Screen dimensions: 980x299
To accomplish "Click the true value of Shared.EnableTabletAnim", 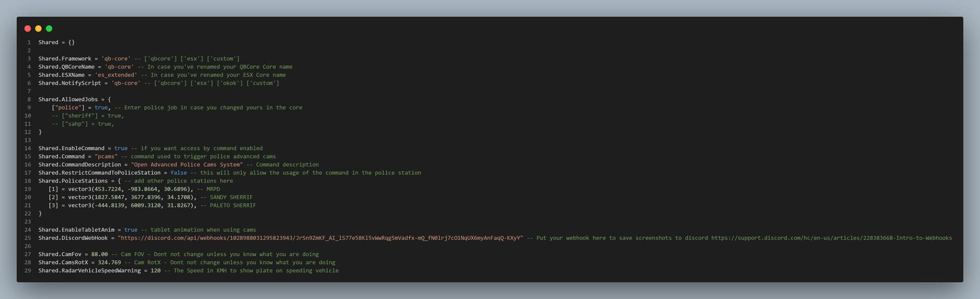I will click(x=131, y=230).
